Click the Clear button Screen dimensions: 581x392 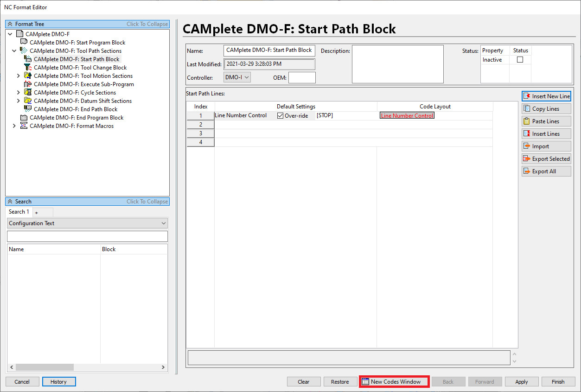point(304,382)
